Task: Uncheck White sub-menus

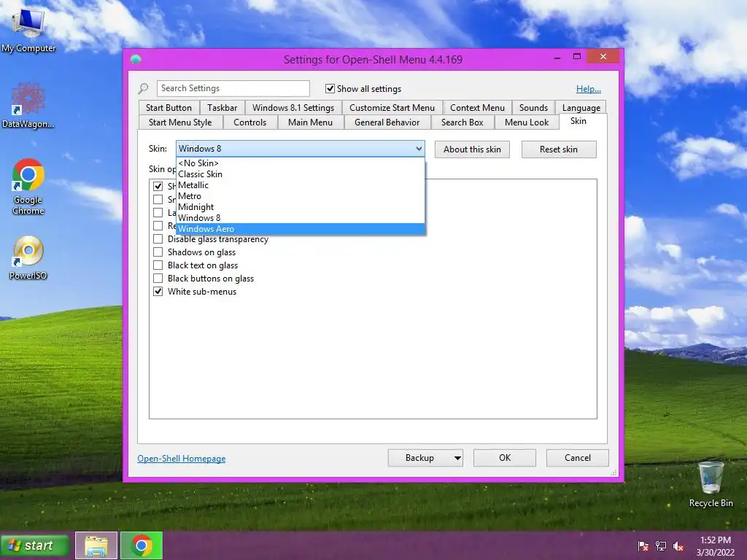Action: pos(158,292)
